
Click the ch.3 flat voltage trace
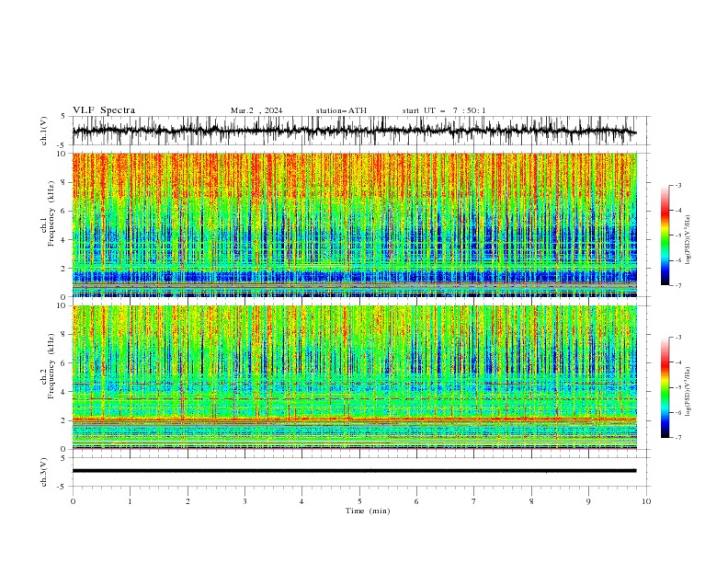tap(354, 471)
